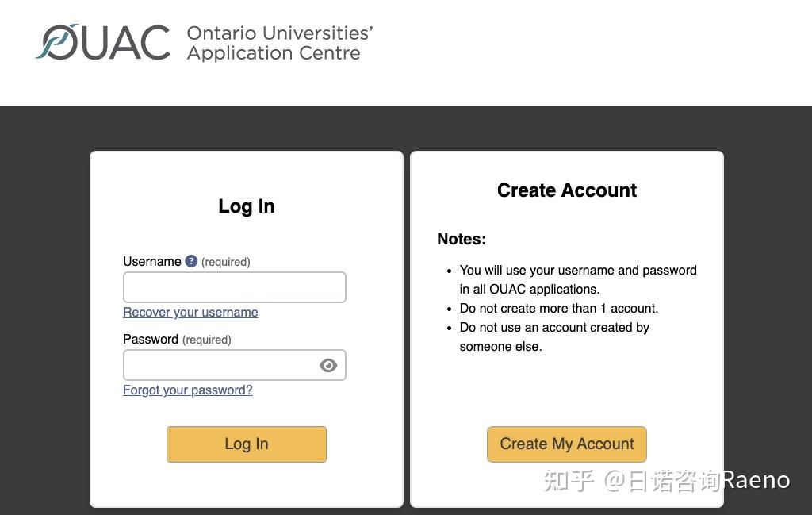Viewport: 812px width, 515px height.
Task: Click the Username help question mark icon
Action: coord(191,261)
